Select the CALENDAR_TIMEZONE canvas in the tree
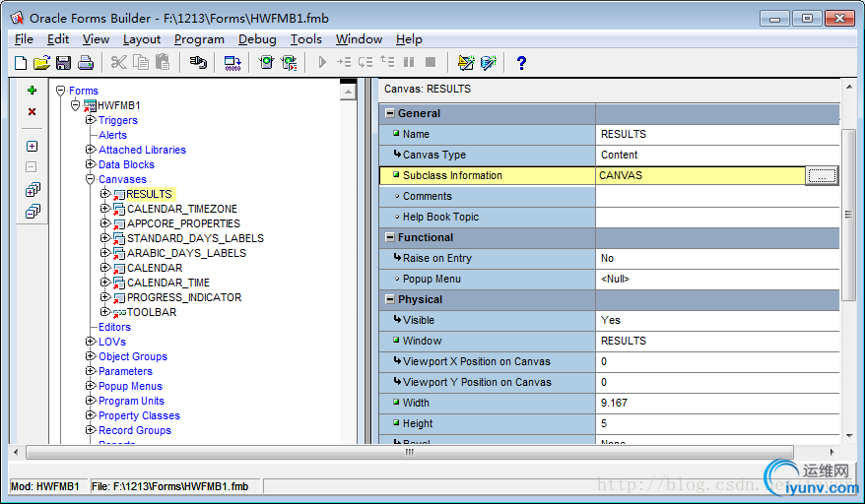The width and height of the screenshot is (865, 504). pos(181,209)
